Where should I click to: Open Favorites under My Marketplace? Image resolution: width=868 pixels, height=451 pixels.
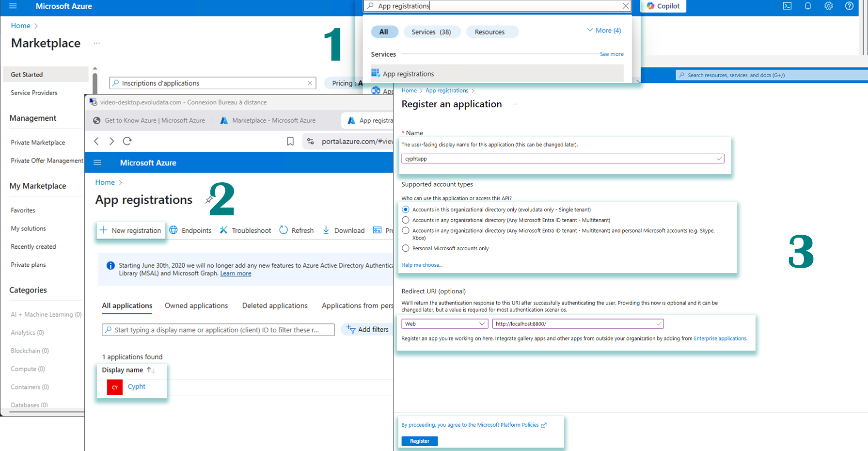click(x=23, y=210)
